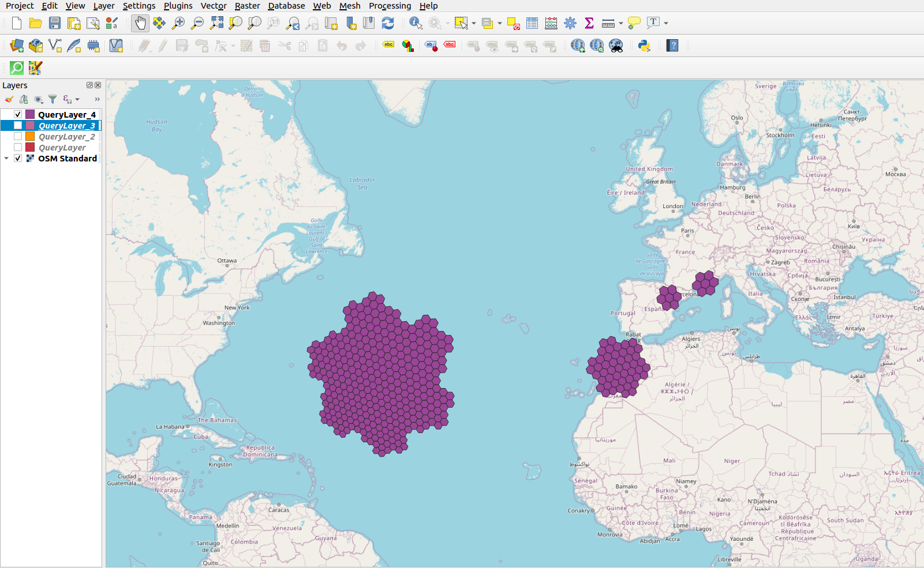Deselect features from all layers

point(513,23)
